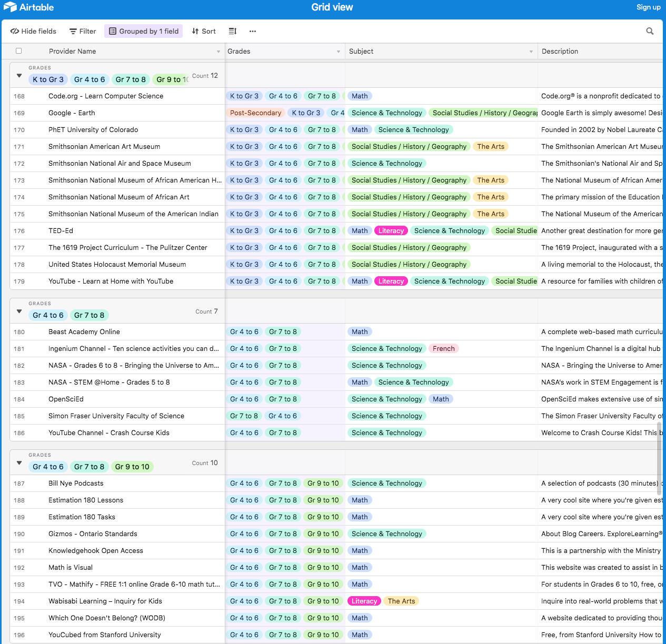Viewport: 666px width, 644px height.
Task: Click the Sign up link
Action: [x=648, y=7]
